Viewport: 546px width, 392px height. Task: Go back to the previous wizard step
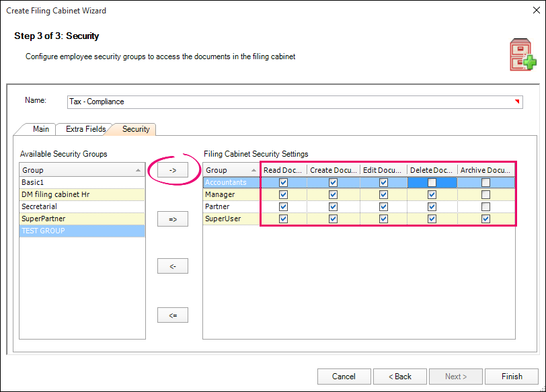coord(399,377)
